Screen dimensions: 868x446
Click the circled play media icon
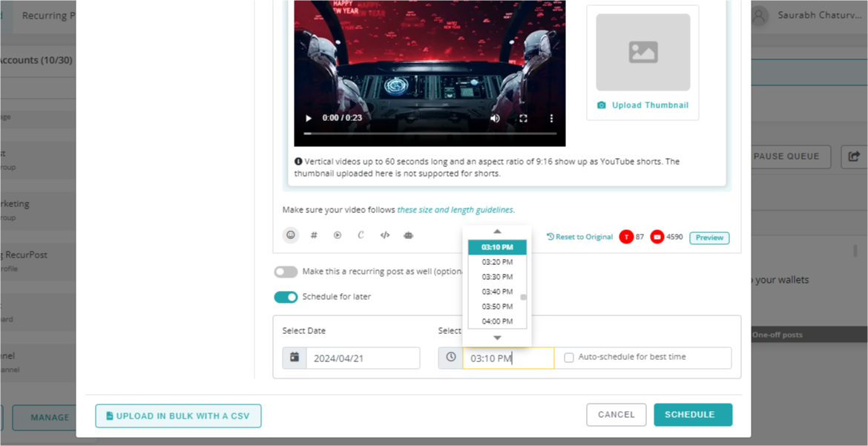[338, 235]
